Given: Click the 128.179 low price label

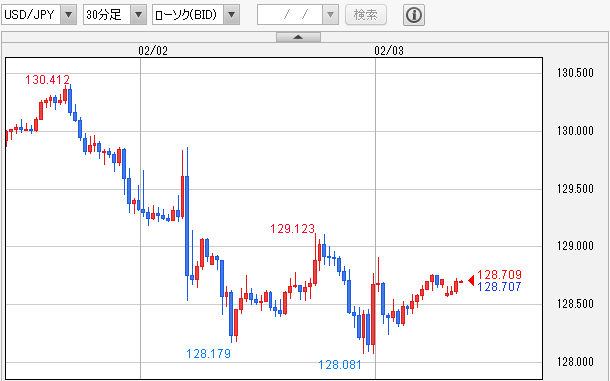Looking at the screenshot, I should 209,354.
